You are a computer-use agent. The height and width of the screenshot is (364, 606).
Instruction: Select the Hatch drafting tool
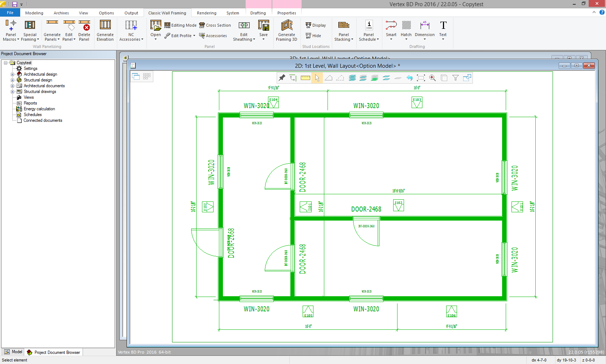[x=406, y=31]
